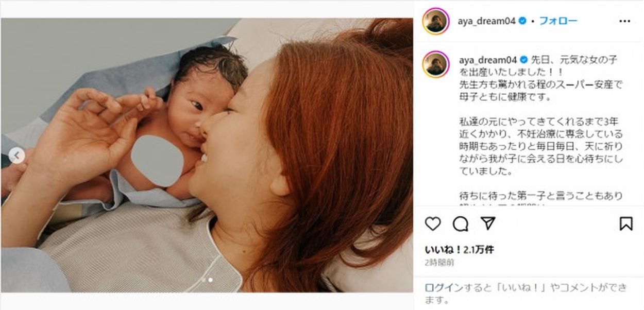Open the aya_dream04 username in header

point(486,21)
